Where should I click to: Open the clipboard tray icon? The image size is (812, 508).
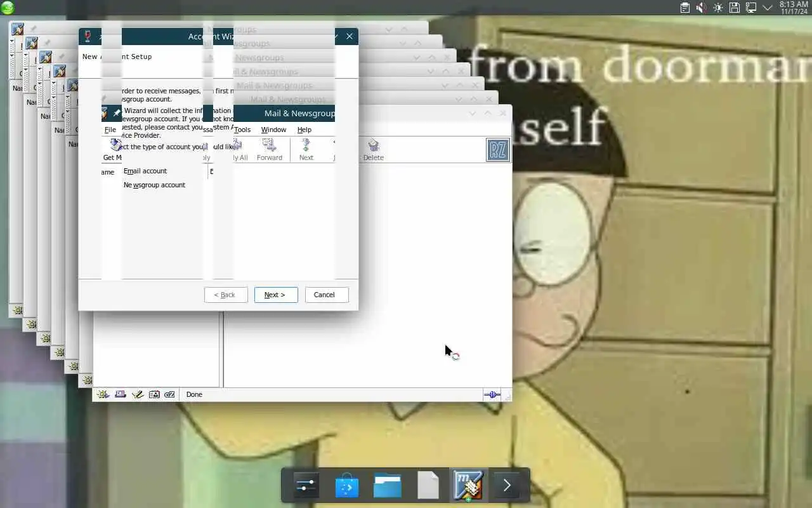tap(685, 8)
